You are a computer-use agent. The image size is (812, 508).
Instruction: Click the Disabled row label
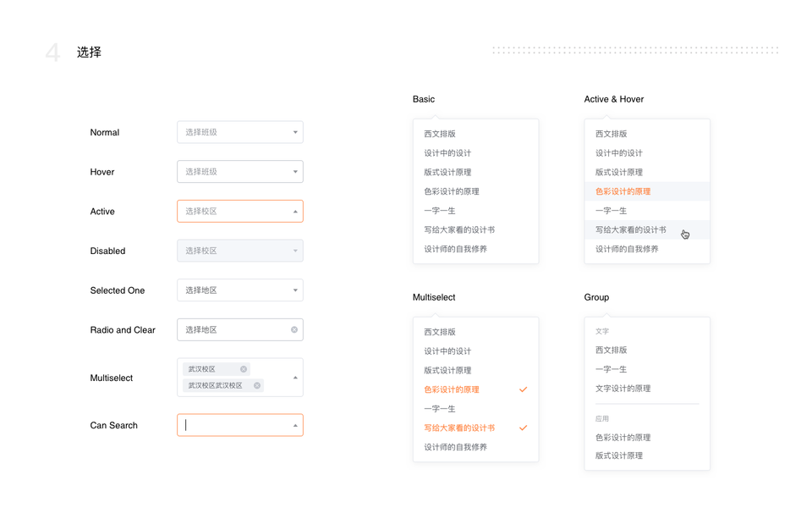point(107,251)
